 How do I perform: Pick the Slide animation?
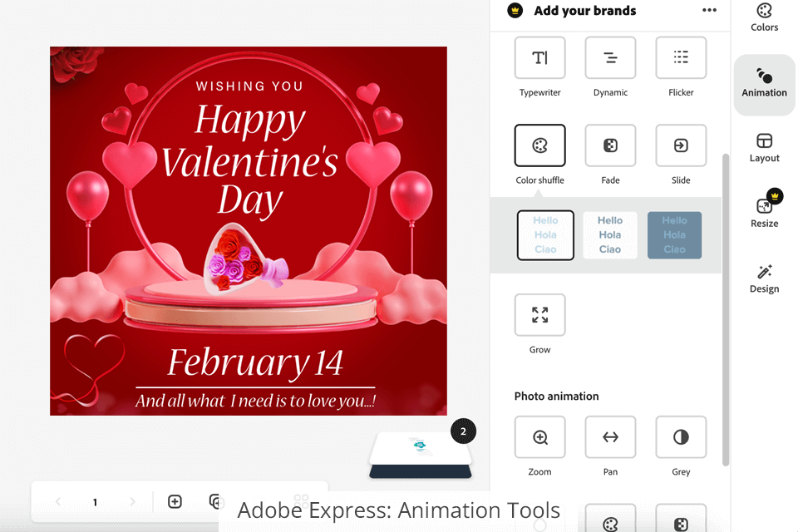click(x=681, y=145)
